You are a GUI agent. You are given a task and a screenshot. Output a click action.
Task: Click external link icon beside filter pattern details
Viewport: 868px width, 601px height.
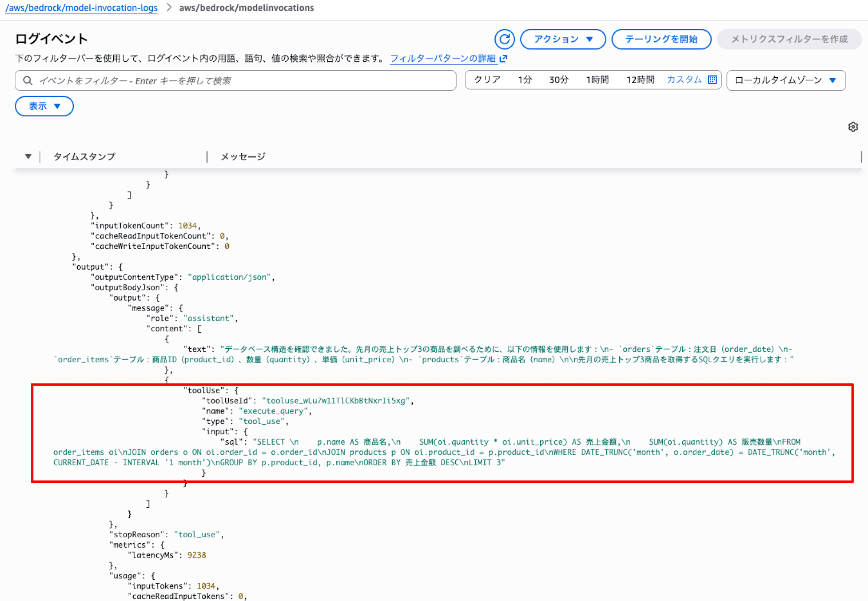(x=504, y=58)
